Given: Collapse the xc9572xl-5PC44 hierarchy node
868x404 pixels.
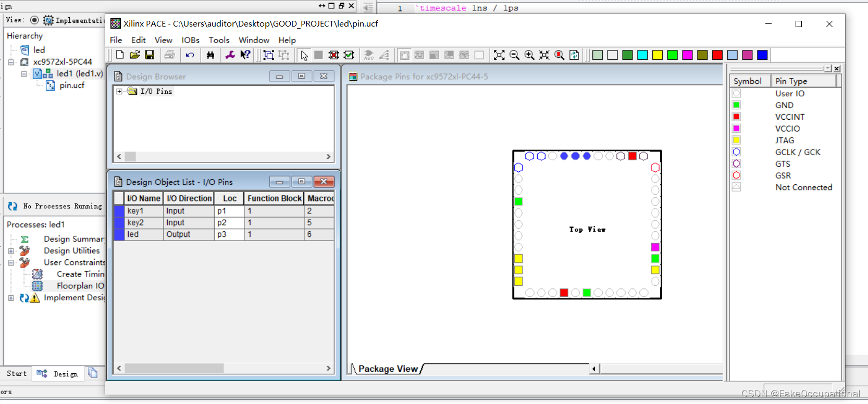Looking at the screenshot, I should [x=11, y=62].
